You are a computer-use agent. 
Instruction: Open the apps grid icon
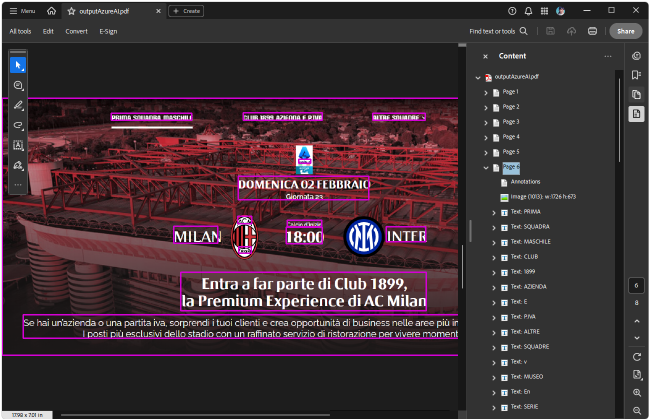point(544,11)
